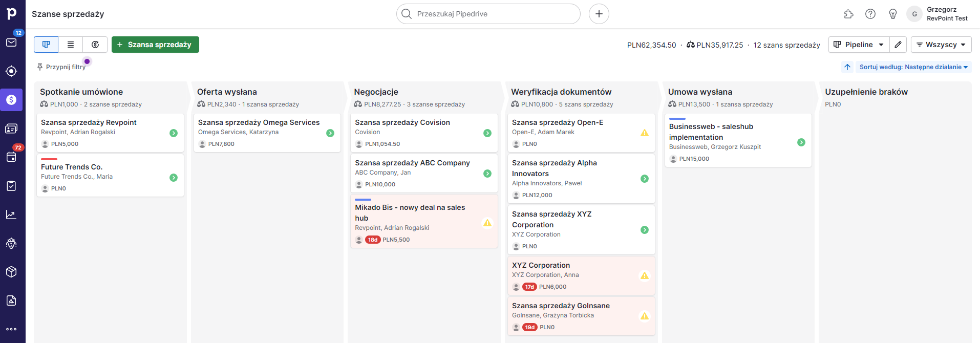Open the Deals dollar icon in sidebar
The height and width of the screenshot is (343, 980).
pos(11,100)
